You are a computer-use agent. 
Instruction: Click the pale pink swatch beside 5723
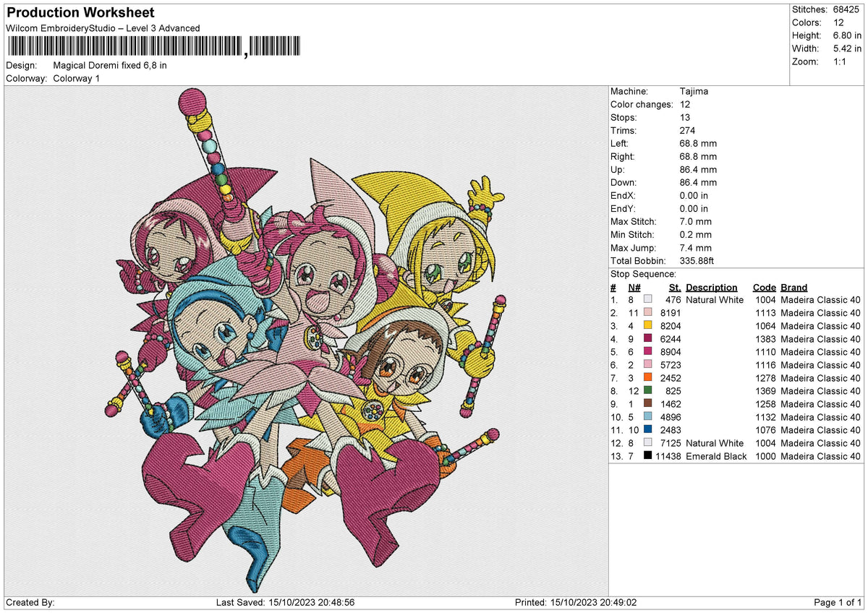(648, 365)
